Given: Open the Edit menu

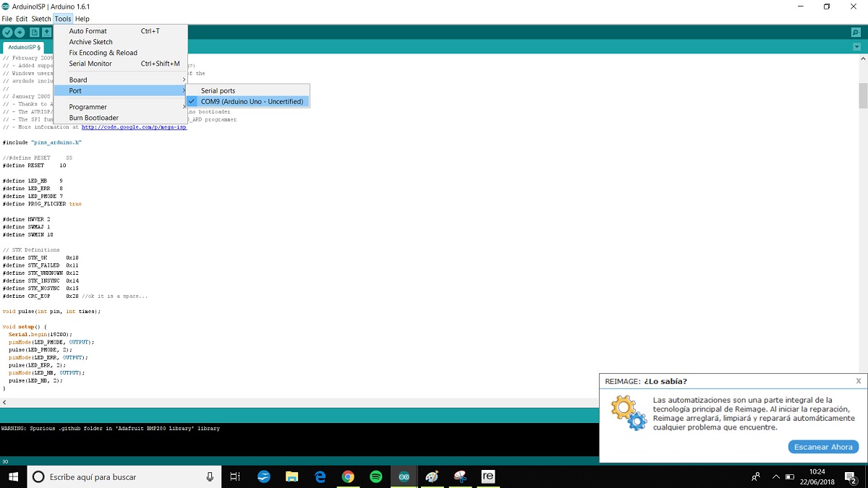Looking at the screenshot, I should 22,19.
